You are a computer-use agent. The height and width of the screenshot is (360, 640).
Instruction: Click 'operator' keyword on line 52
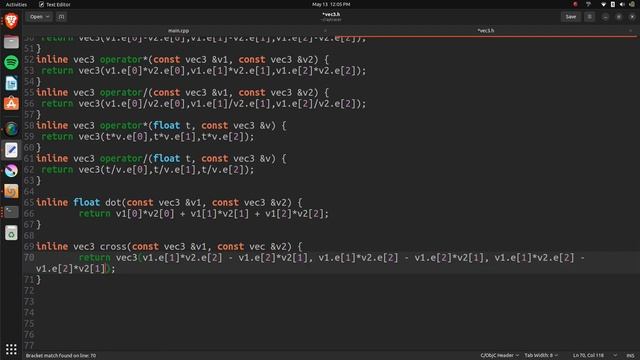121,60
